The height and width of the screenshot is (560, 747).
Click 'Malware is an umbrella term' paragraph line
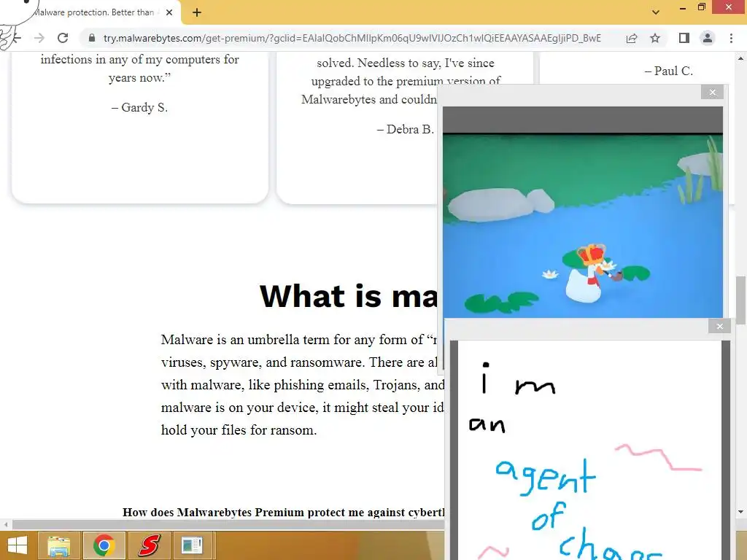(298, 340)
